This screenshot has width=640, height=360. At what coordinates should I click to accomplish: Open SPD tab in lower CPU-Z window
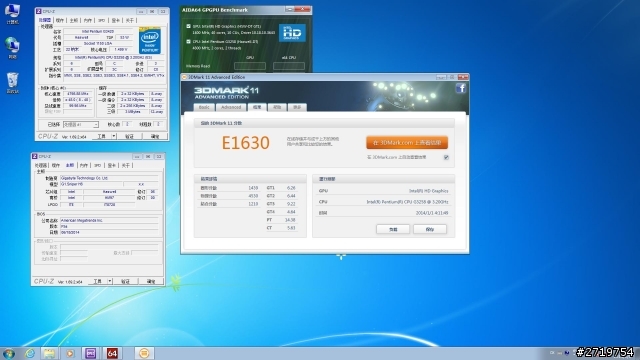97,165
